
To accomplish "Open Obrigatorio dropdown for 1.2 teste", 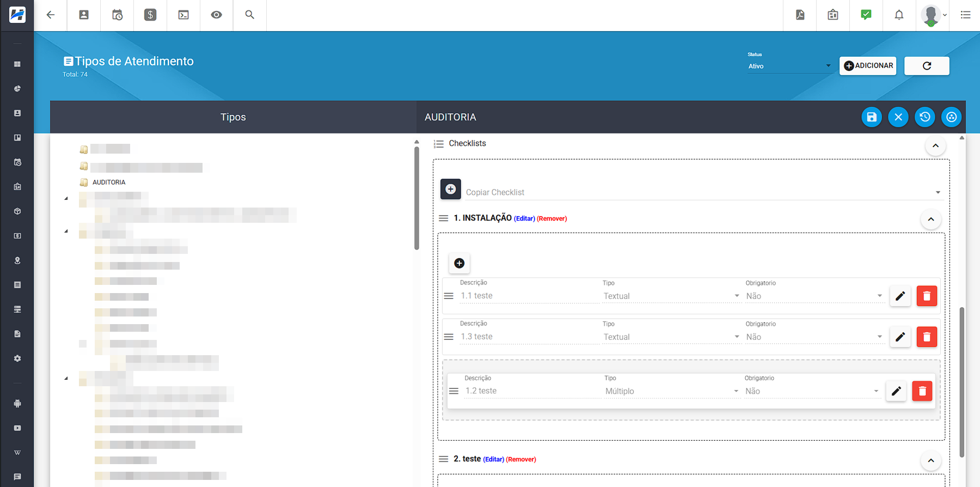I will [812, 391].
